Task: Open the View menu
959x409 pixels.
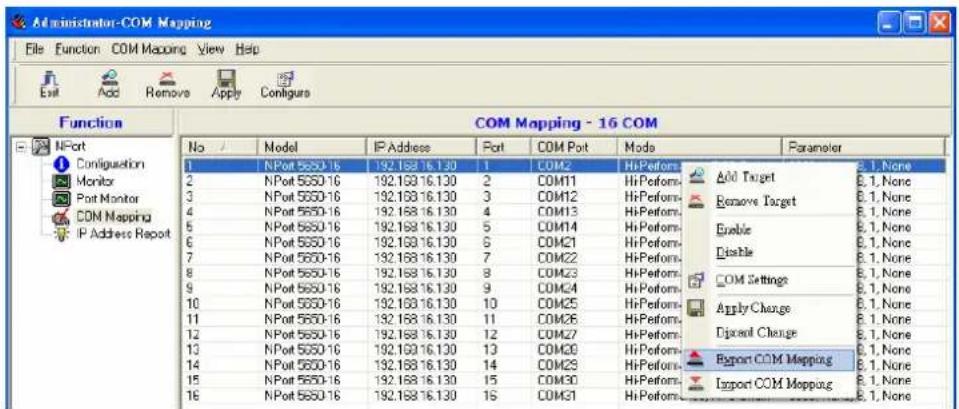Action: click(x=210, y=48)
